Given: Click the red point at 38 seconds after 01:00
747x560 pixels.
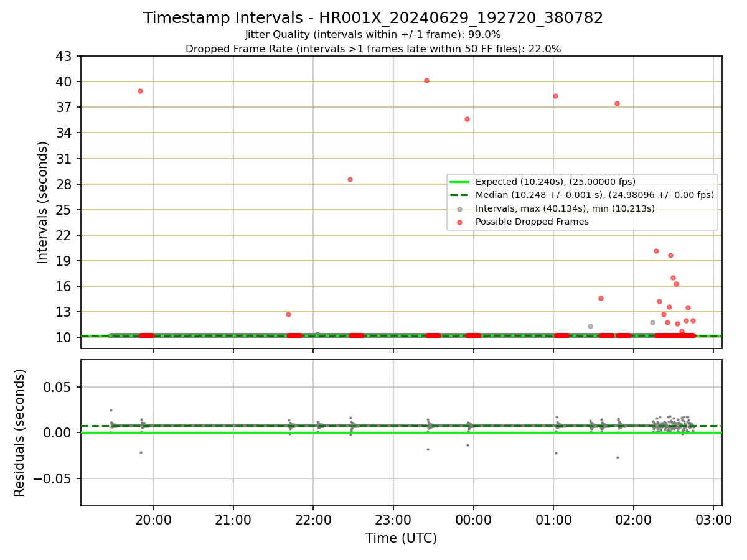Looking at the screenshot, I should pos(555,96).
